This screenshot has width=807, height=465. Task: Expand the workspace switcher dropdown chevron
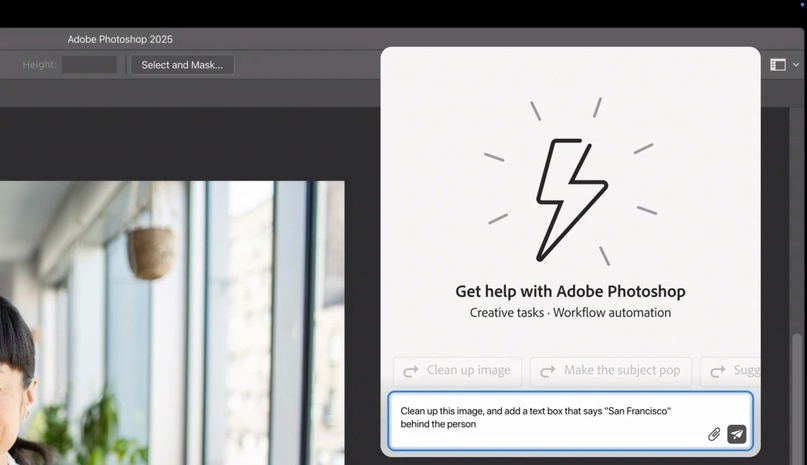click(796, 65)
